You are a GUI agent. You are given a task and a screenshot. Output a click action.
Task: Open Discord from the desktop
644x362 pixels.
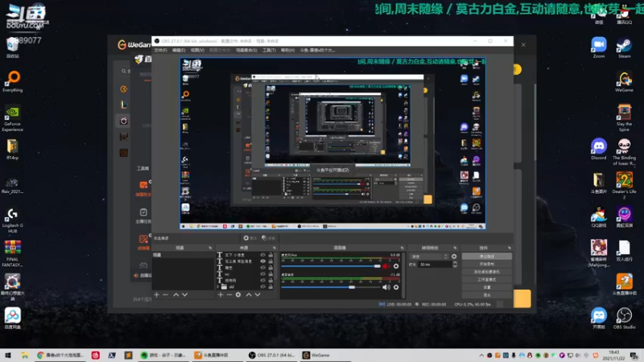coord(599,150)
